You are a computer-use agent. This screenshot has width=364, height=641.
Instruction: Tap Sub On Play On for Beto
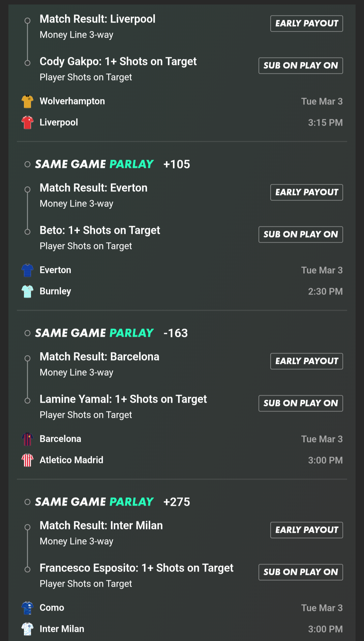(301, 235)
